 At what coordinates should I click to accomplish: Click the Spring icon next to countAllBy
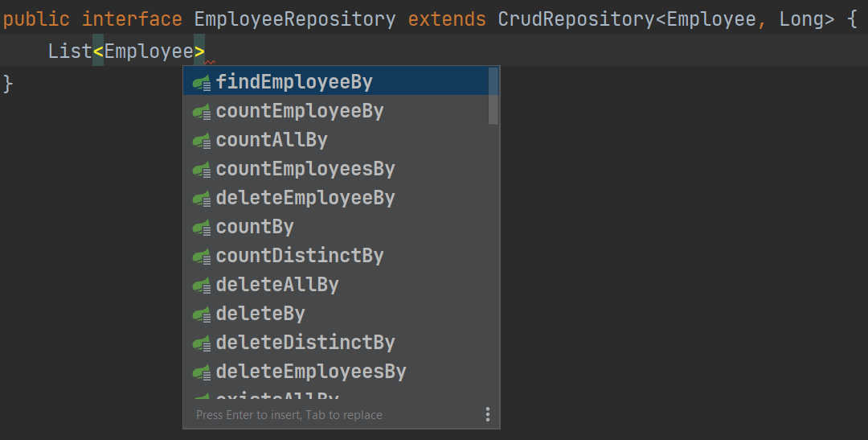point(202,140)
